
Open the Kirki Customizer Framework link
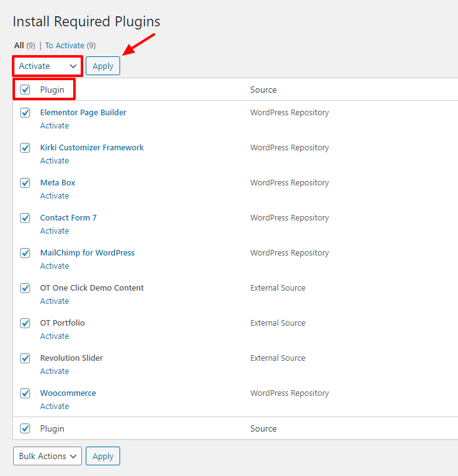tap(92, 148)
